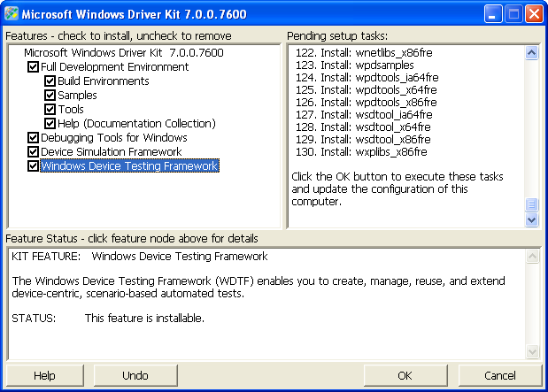Uncheck the Samples checkbox
This screenshot has width=548, height=392.
pyautogui.click(x=50, y=95)
